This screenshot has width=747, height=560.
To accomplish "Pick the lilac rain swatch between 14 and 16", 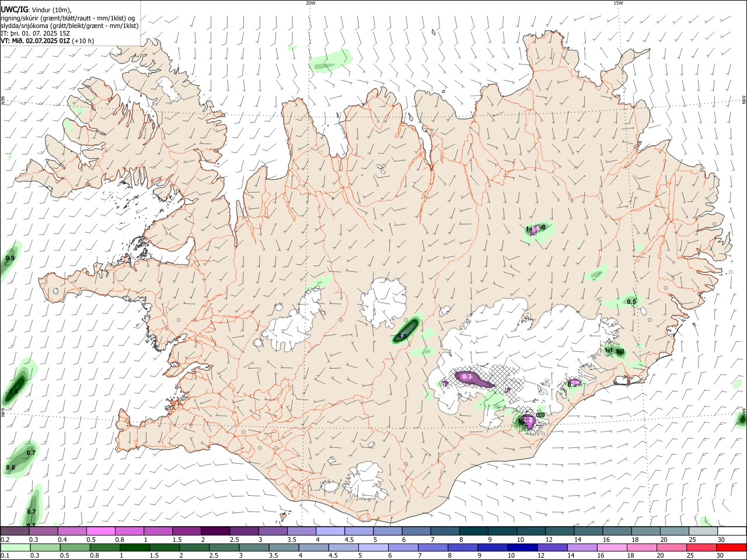I will [x=582, y=547].
